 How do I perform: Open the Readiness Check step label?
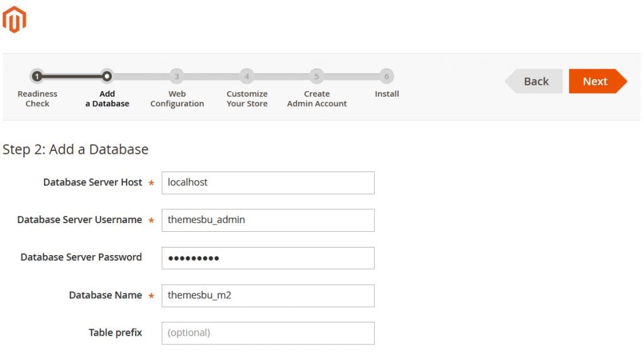(x=37, y=99)
